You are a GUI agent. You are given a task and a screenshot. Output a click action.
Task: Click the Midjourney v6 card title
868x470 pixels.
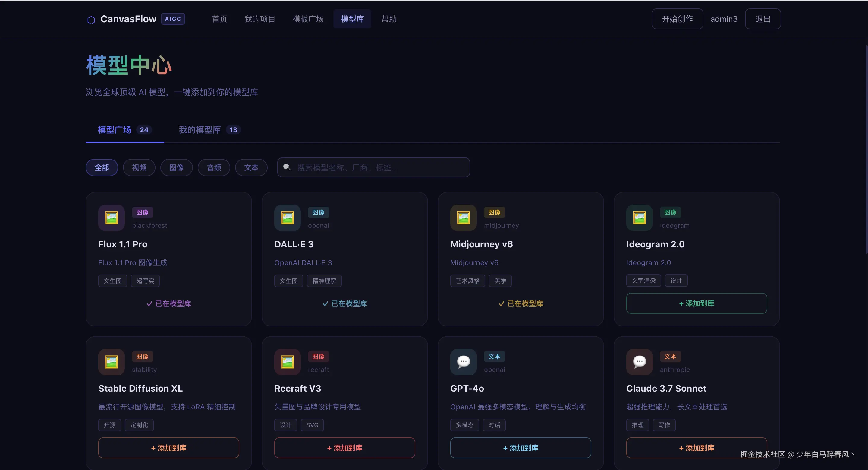pos(481,244)
